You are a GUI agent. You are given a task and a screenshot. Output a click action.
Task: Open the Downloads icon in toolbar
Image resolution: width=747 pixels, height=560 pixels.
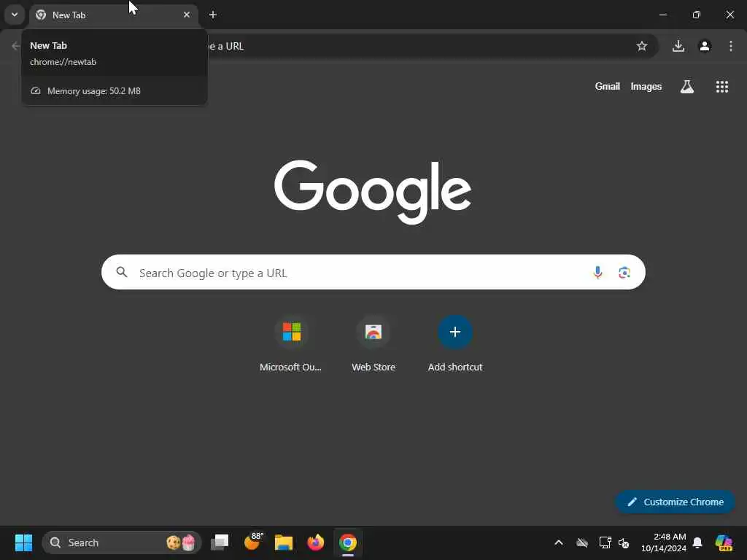pyautogui.click(x=678, y=46)
